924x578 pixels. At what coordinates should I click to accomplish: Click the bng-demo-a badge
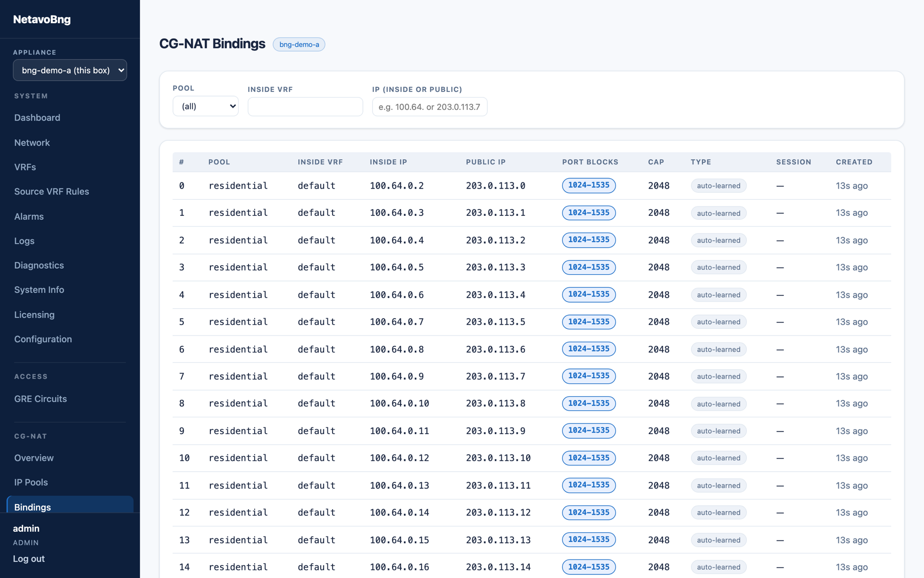click(299, 44)
